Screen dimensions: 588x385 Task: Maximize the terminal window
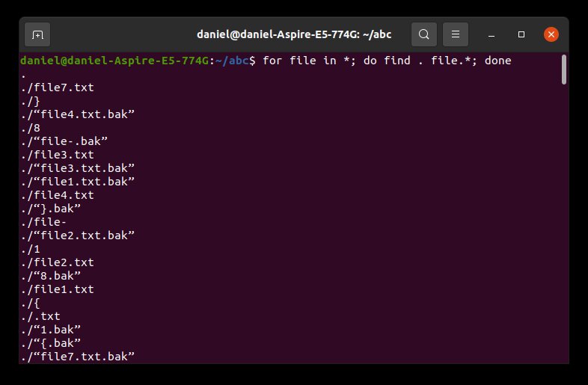tap(521, 34)
